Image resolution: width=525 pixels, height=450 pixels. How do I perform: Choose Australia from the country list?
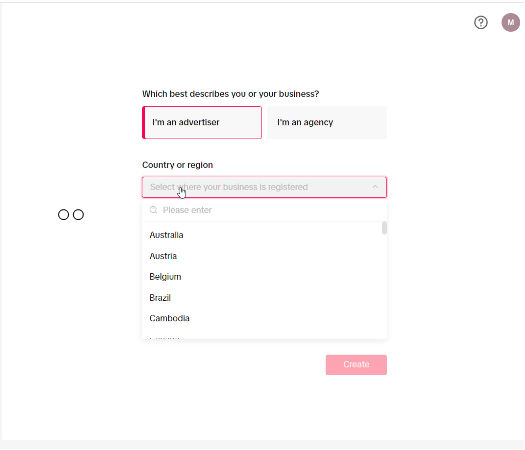coord(265,235)
